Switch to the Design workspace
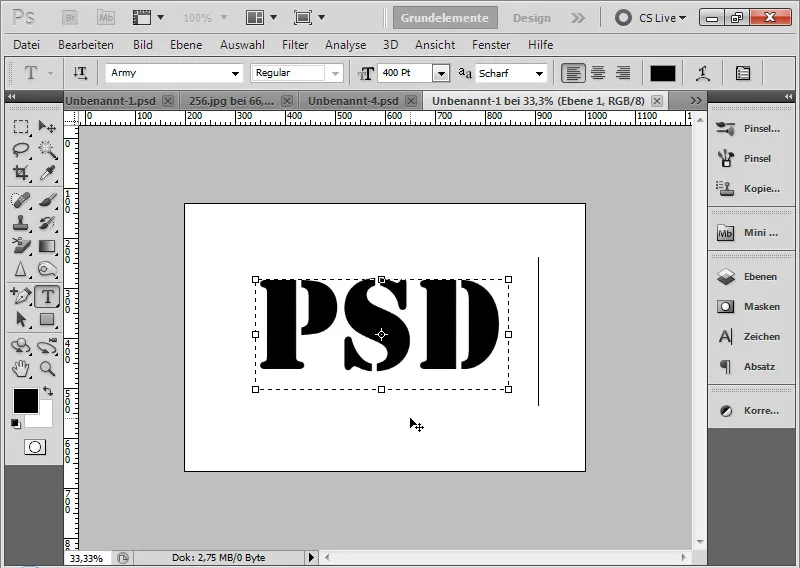800x568 pixels. pos(532,18)
